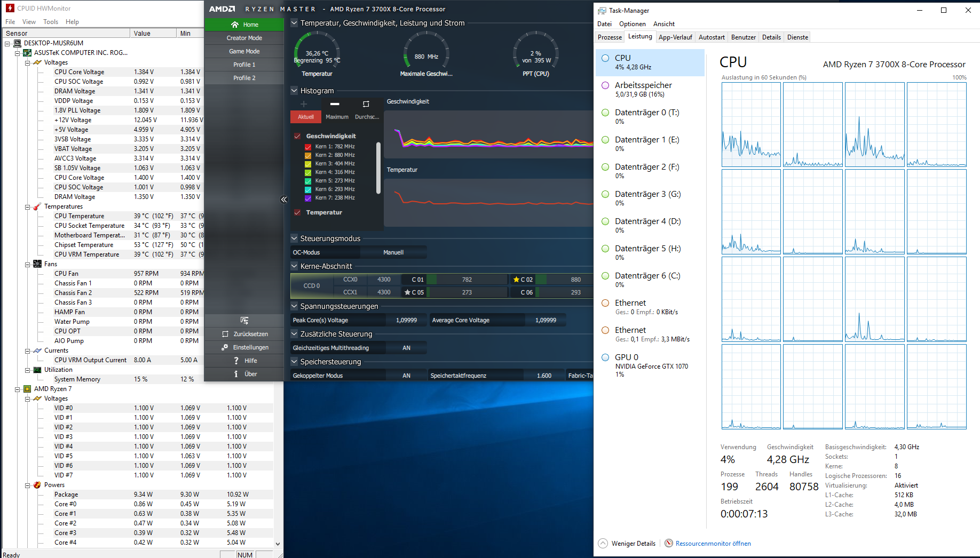Click the HWMonitor scrollbar down arrow
The height and width of the screenshot is (558, 980).
click(278, 544)
